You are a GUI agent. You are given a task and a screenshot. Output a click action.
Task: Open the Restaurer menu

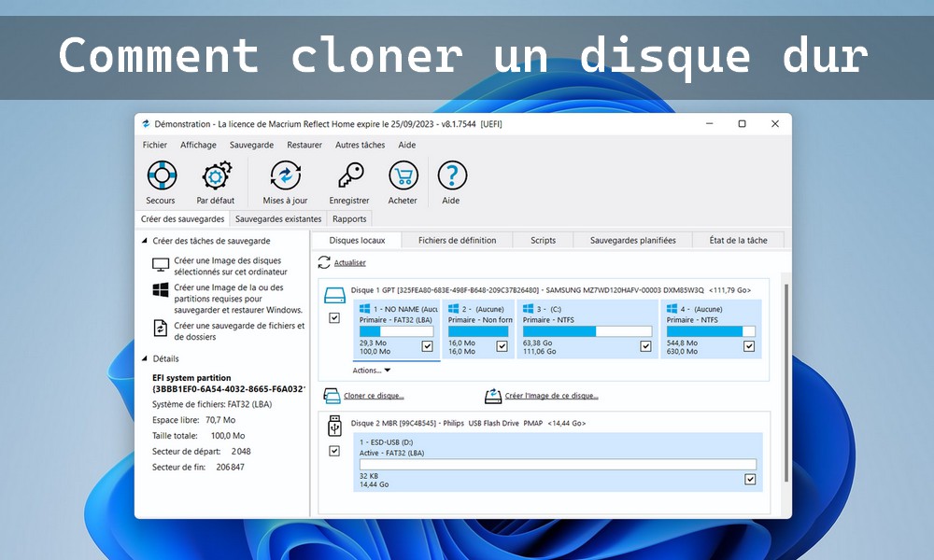pos(304,146)
